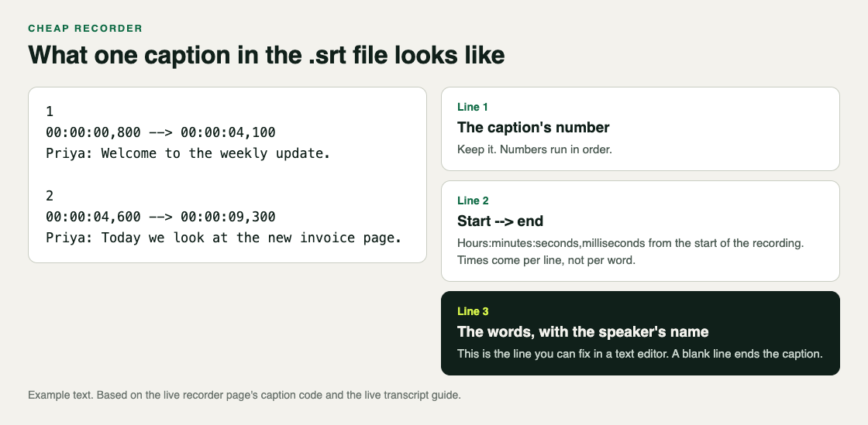Click the CHEAP RECORDER heading label

point(85,28)
